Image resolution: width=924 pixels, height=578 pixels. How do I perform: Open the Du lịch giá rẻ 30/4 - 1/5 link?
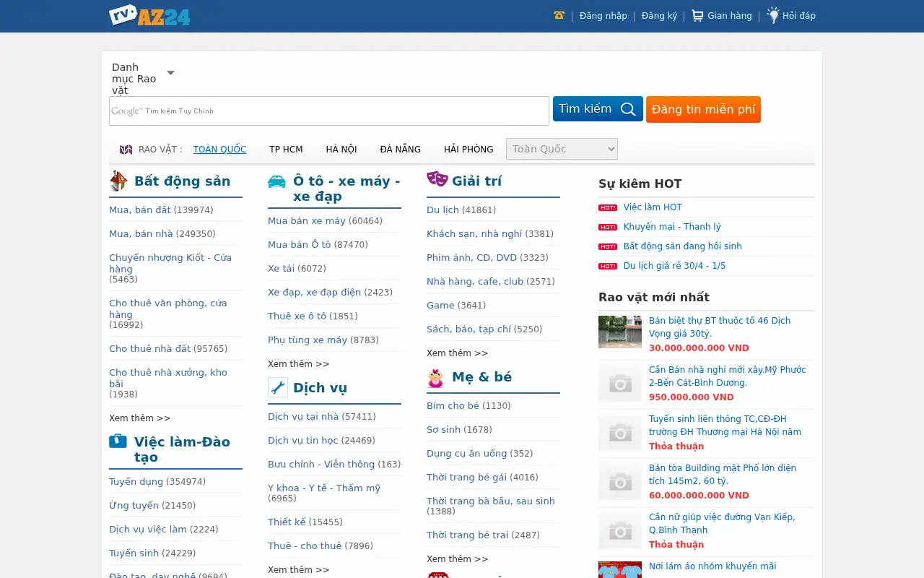pos(674,266)
